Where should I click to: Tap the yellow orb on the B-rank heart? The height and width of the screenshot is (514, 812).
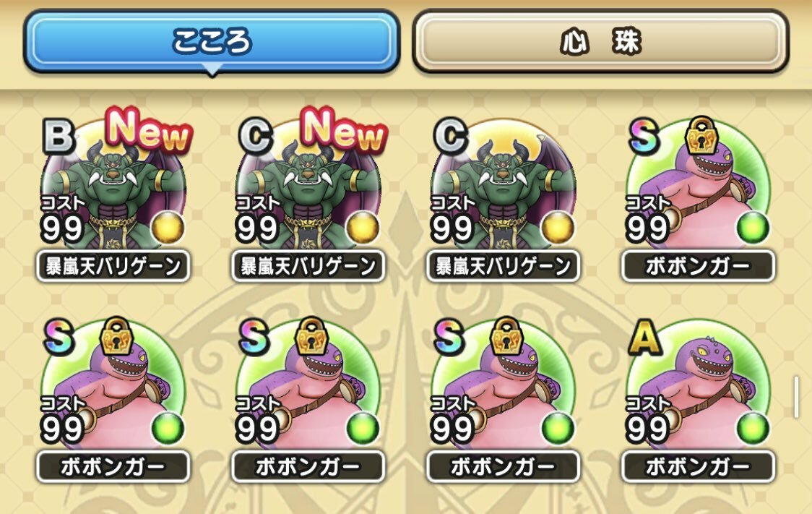[168, 228]
